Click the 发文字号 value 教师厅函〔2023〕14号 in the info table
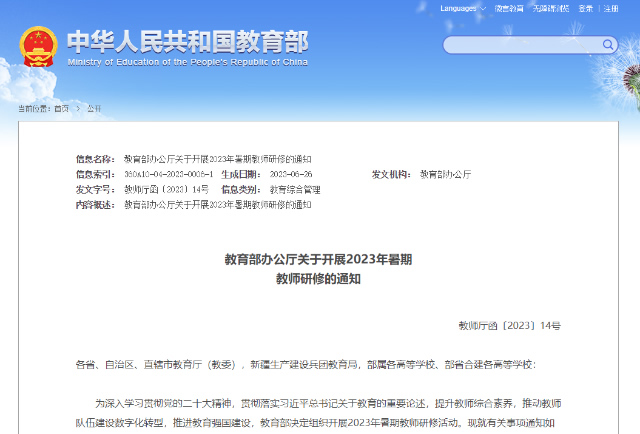 [166, 189]
